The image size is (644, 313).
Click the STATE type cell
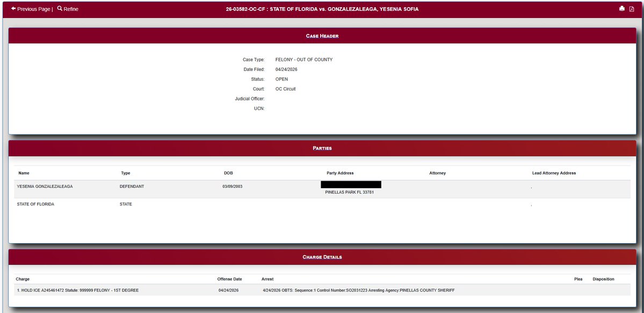click(x=126, y=204)
